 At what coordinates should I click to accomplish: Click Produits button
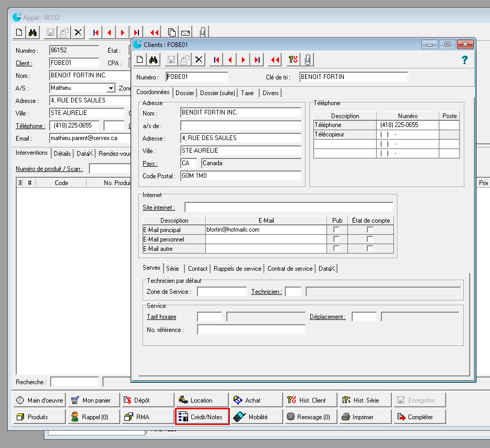[39, 417]
